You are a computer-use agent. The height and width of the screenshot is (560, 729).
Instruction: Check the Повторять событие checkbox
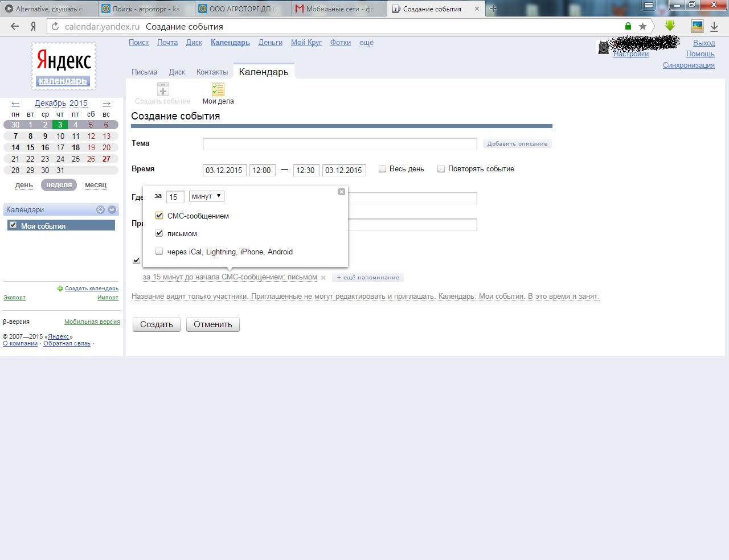coord(441,169)
